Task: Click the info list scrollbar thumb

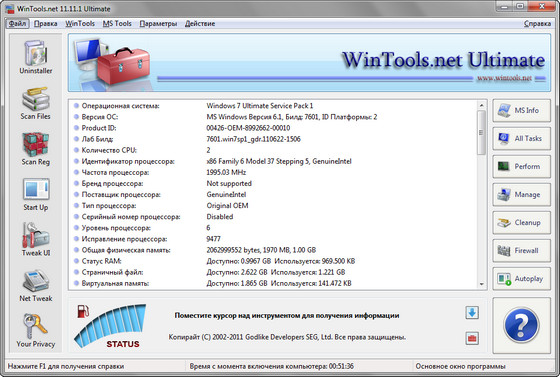Action: point(481,132)
